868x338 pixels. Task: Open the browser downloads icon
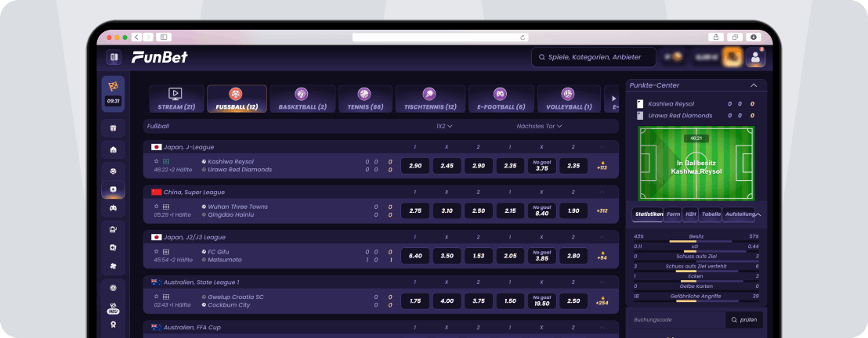coord(754,37)
